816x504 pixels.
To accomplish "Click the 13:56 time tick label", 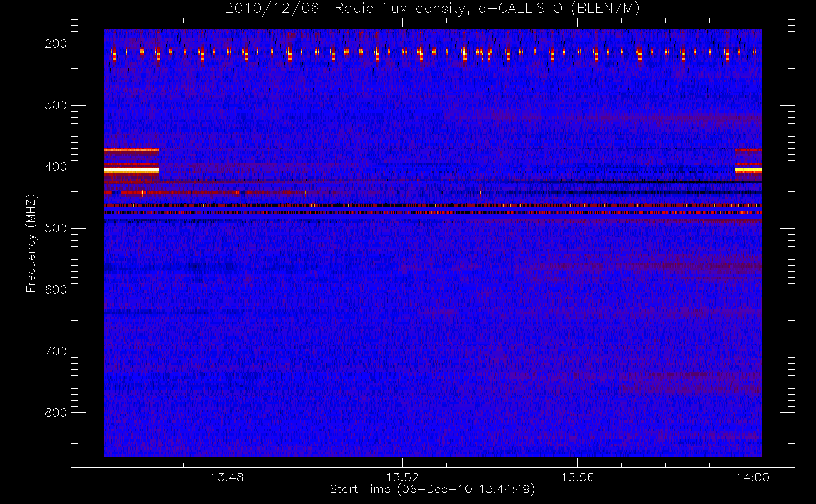I will [x=577, y=477].
